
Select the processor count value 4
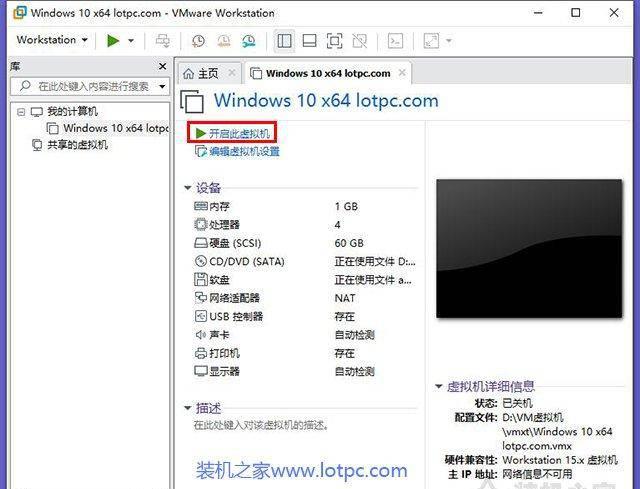(x=338, y=225)
